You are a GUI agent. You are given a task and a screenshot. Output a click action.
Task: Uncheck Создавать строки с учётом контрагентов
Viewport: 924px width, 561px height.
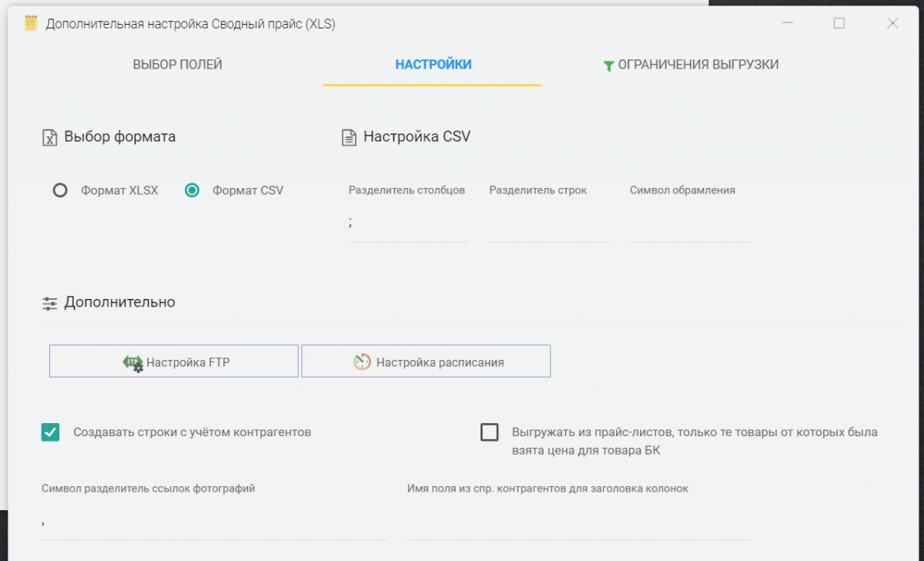pyautogui.click(x=51, y=432)
